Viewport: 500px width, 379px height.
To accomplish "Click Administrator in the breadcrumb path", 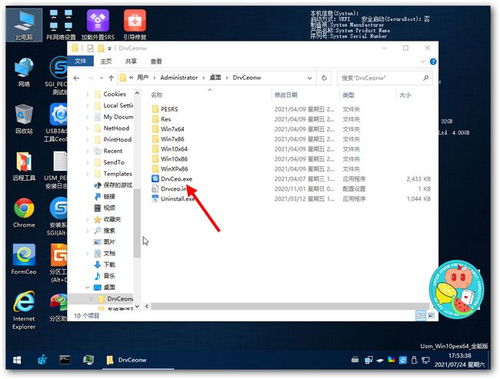I will (x=179, y=78).
